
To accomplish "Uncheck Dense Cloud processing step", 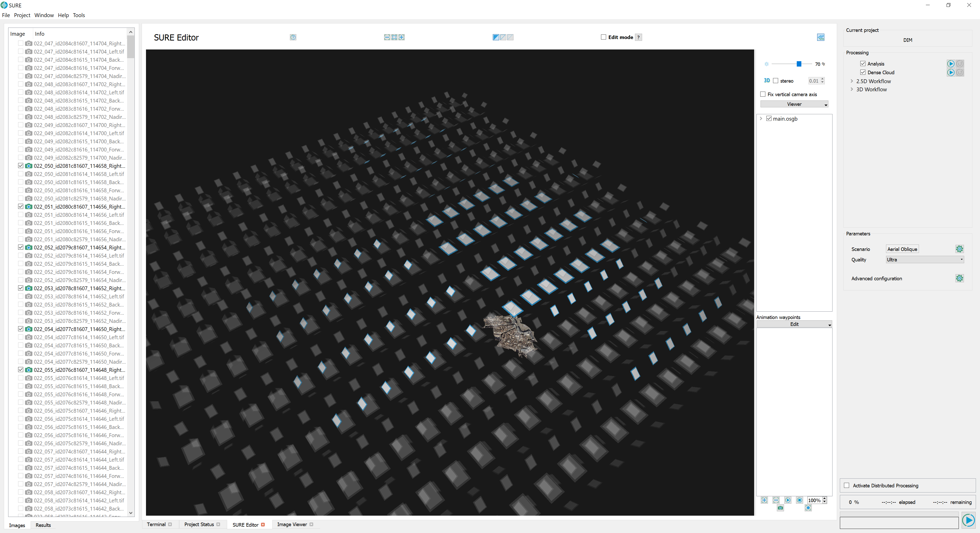I will 863,72.
